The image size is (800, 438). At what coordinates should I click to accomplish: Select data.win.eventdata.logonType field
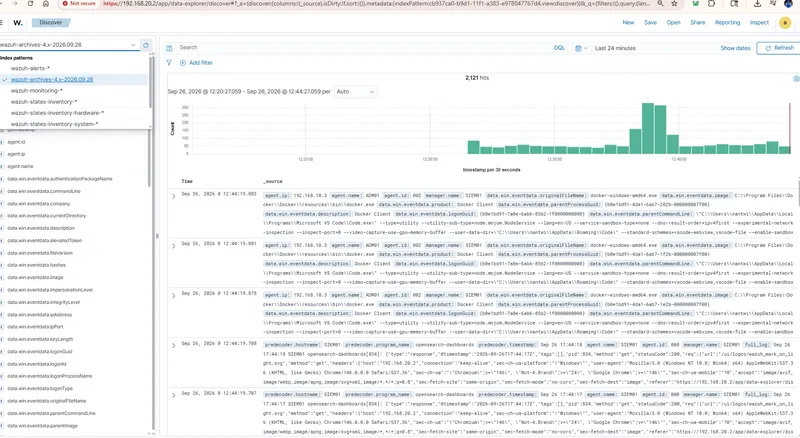click(40, 389)
